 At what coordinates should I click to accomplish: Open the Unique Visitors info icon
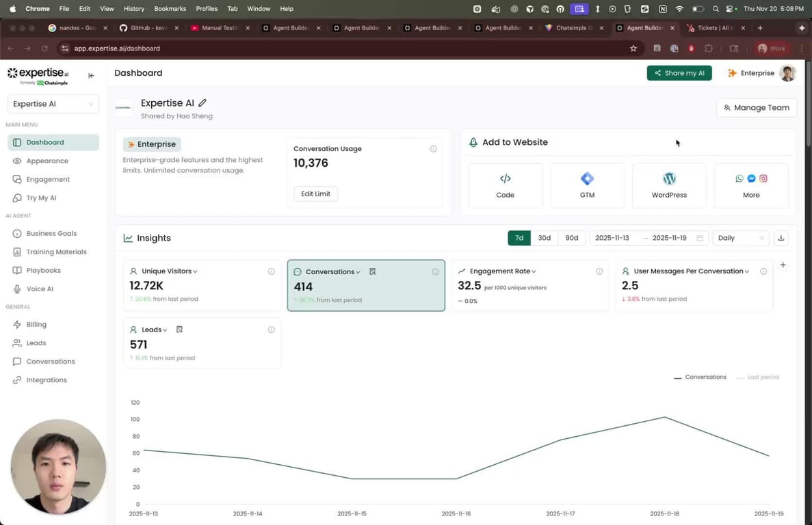coord(272,271)
